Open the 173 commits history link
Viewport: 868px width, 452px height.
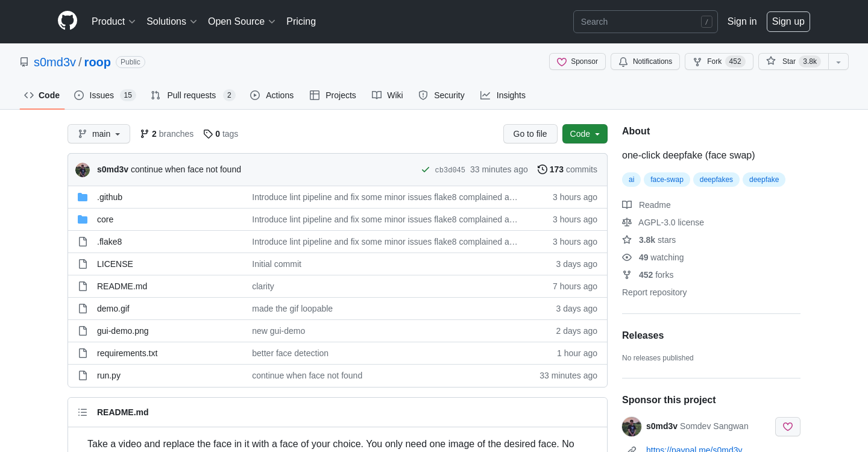(567, 169)
